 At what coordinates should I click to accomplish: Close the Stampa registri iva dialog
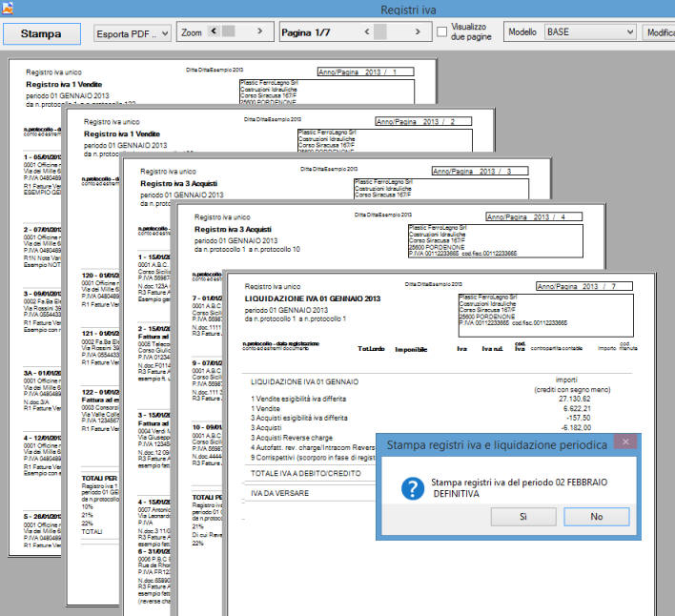point(625,441)
